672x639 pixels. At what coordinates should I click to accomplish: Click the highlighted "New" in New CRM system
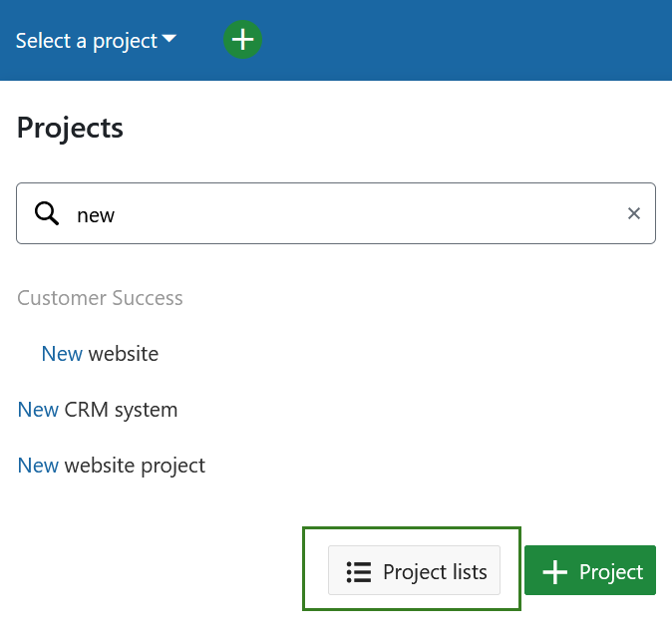coord(38,410)
